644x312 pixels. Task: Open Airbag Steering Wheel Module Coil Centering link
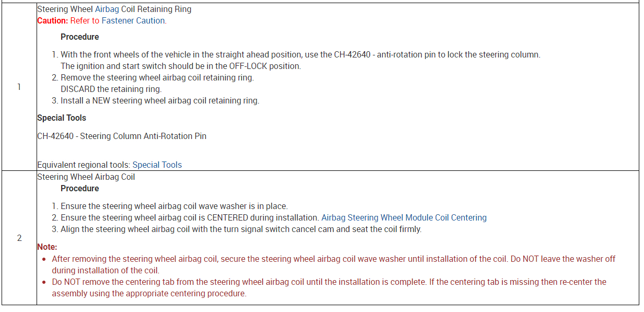[404, 217]
